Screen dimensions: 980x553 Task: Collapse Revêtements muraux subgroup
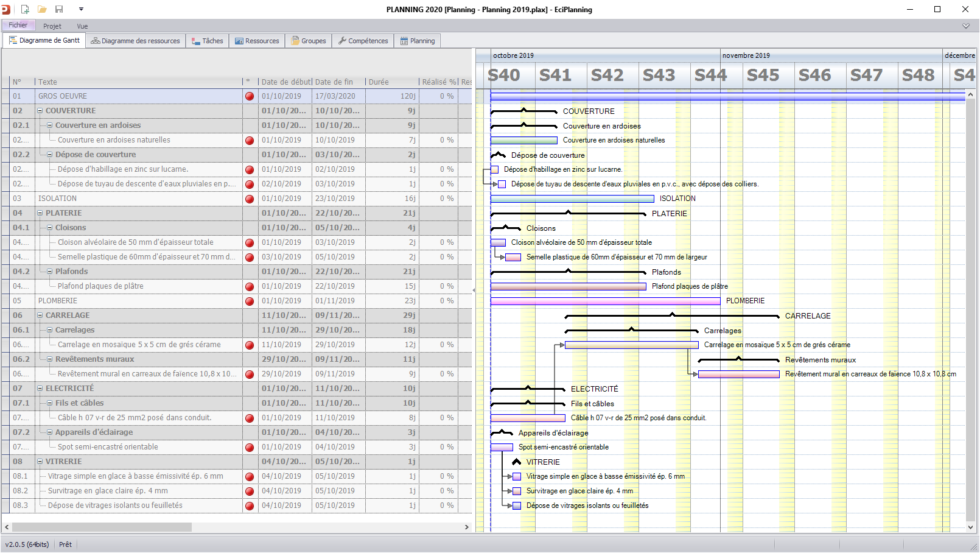pos(50,359)
